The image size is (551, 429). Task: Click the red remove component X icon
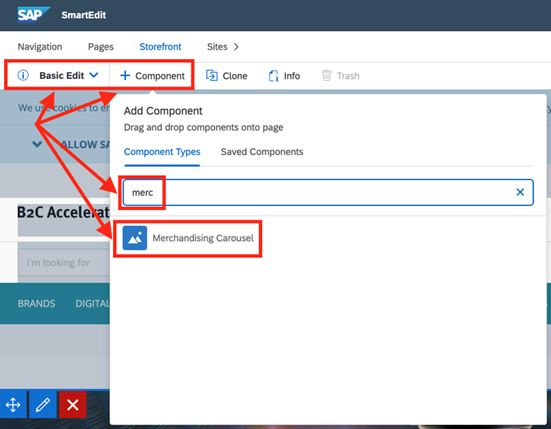click(x=73, y=405)
